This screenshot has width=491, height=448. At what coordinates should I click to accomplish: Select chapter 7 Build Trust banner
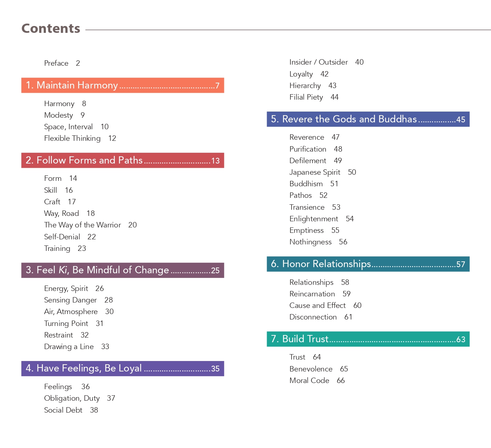(x=368, y=339)
